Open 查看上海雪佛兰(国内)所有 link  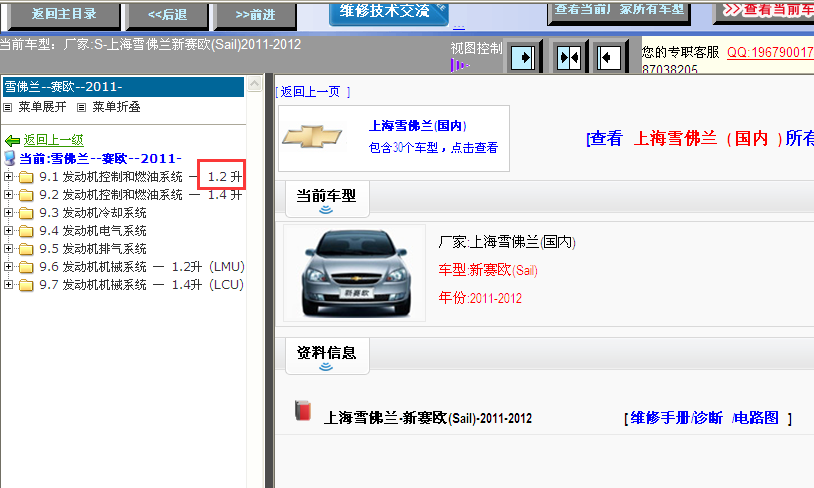point(700,139)
